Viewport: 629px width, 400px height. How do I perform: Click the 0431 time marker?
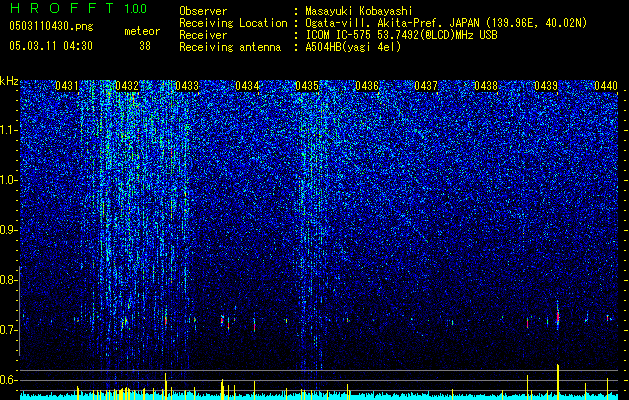click(67, 86)
